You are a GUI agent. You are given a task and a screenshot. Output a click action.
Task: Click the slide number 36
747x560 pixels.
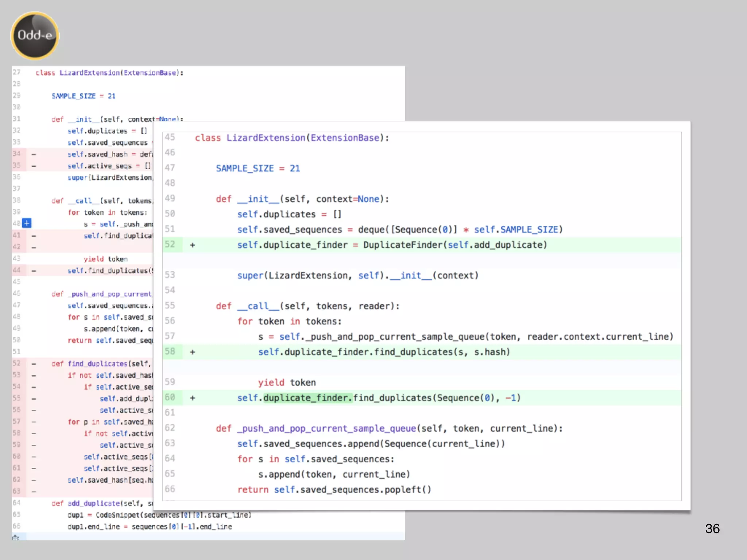pos(712,529)
